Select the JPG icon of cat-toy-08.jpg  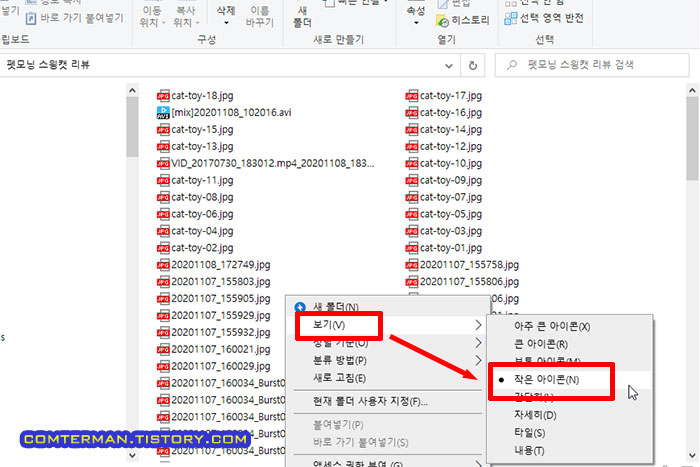pos(163,197)
